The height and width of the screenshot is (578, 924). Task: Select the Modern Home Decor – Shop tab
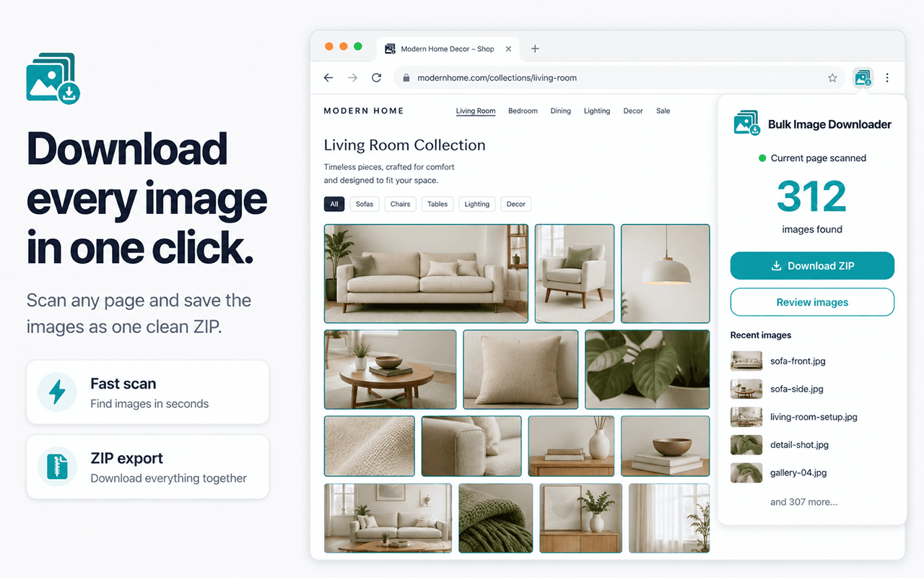coord(448,49)
